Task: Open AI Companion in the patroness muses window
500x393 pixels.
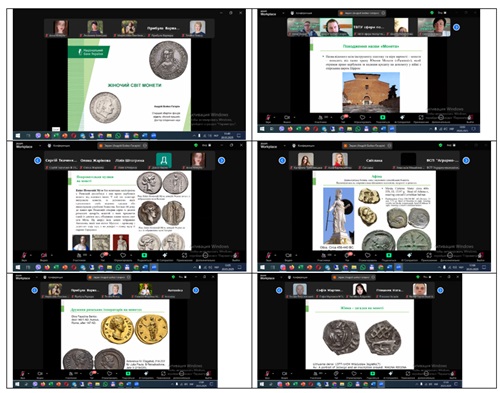Action: tap(164, 256)
